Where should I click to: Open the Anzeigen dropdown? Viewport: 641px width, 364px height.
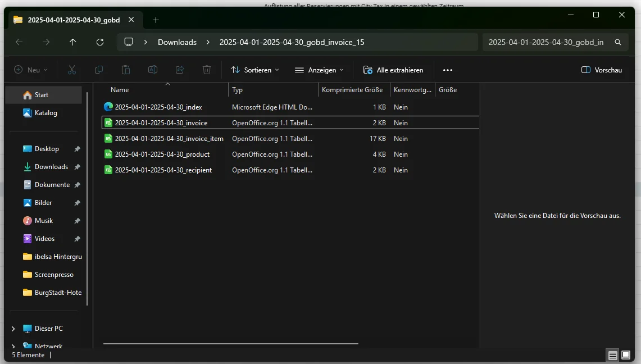coord(319,70)
